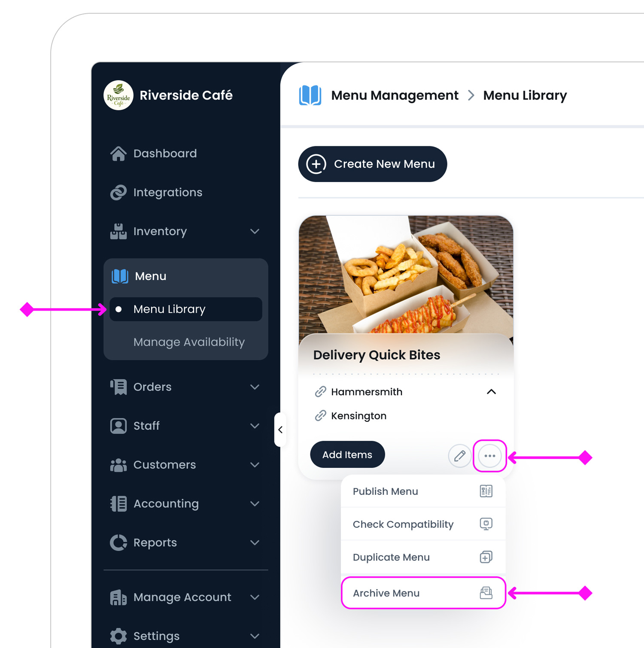This screenshot has height=648, width=644.
Task: Open Manage Availability in sidebar
Action: tap(189, 342)
